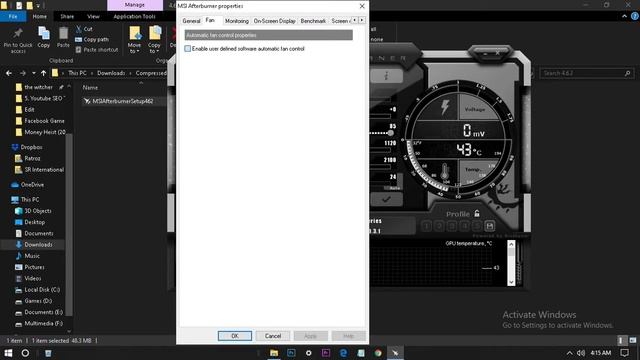Select Afterburner profile slot 3

click(451, 226)
